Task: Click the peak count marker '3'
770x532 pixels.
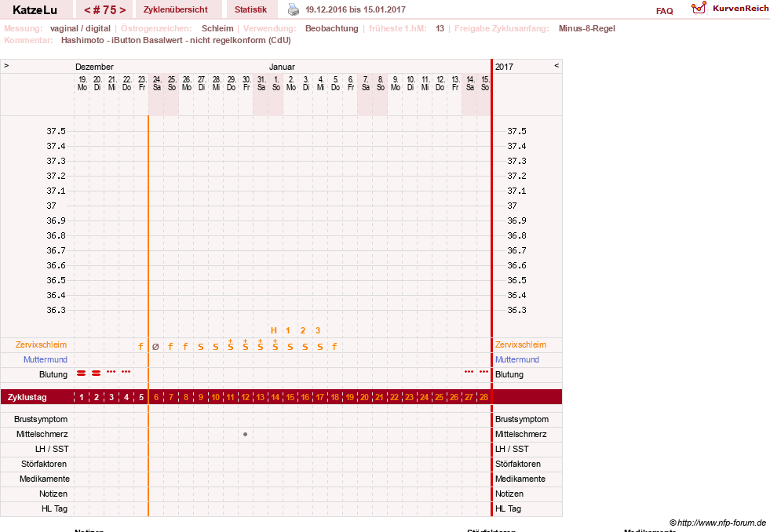Action: 318,330
